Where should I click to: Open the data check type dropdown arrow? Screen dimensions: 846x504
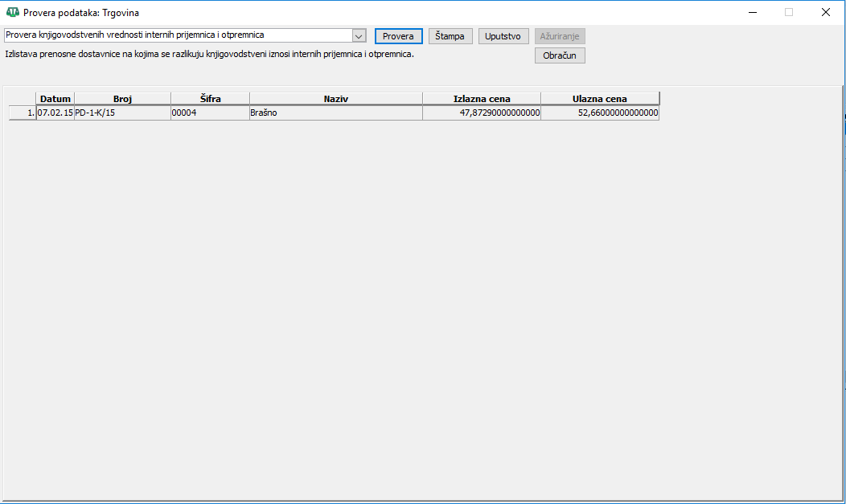(x=359, y=35)
